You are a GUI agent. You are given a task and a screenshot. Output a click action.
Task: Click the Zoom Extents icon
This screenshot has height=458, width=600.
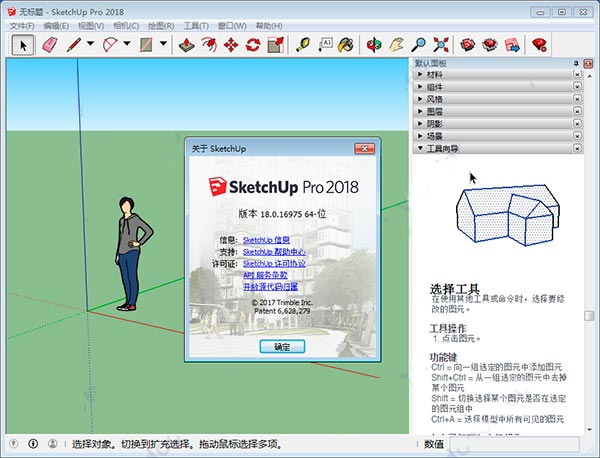[441, 44]
